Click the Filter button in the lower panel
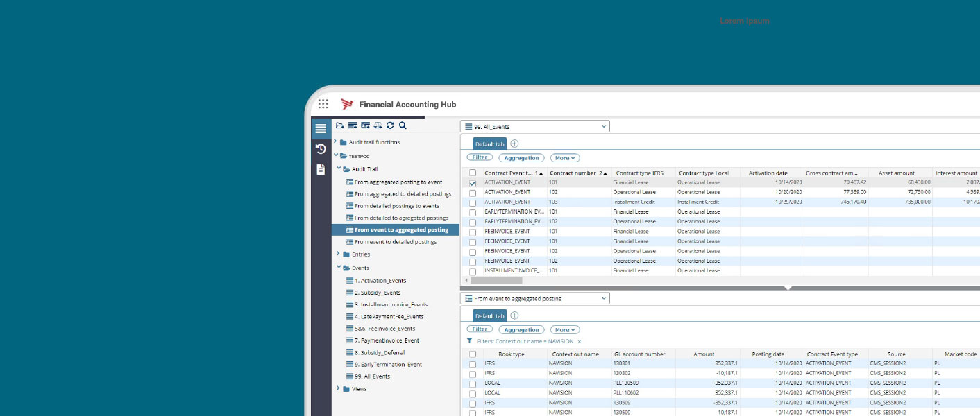 click(480, 329)
